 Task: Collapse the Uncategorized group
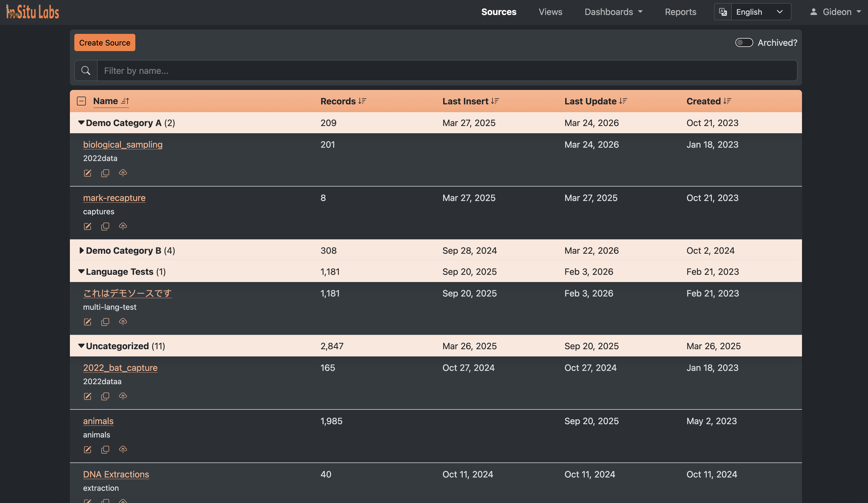81,346
